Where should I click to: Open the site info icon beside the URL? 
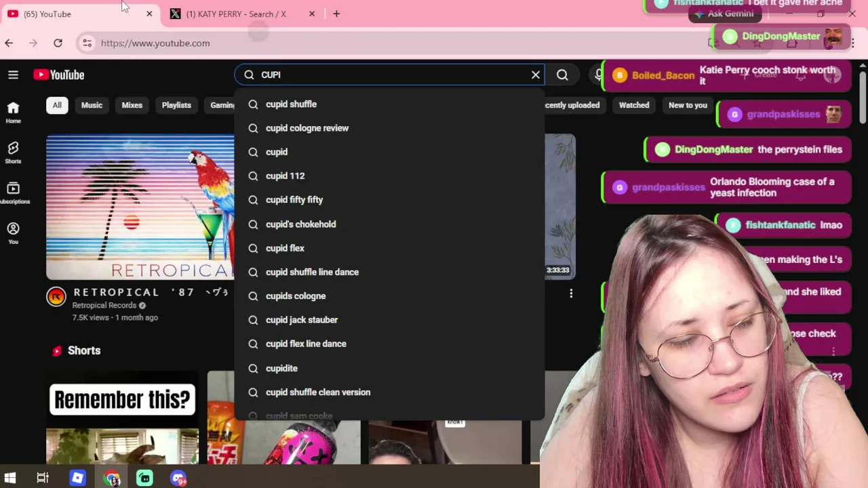tap(87, 43)
